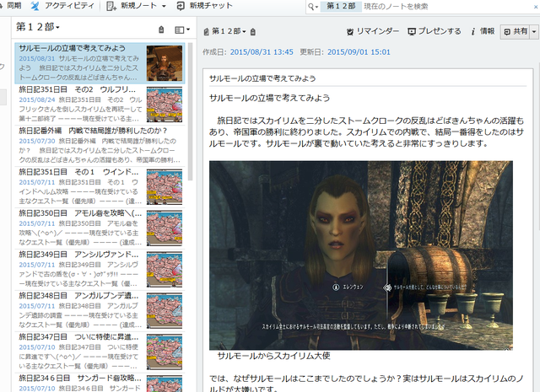The height and width of the screenshot is (392, 540).
Task: Click the Activity (アクティビティ) satellite icon
Action: [x=35, y=6]
